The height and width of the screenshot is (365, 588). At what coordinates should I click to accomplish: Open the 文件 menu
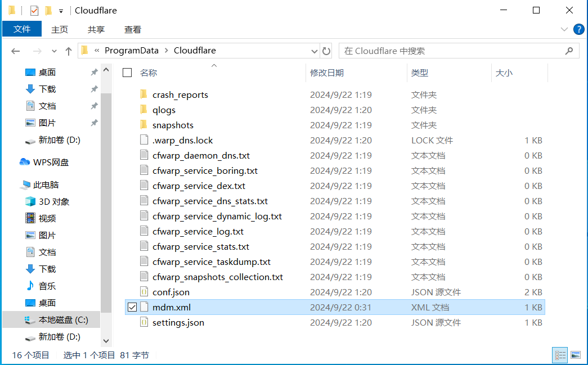[x=22, y=29]
